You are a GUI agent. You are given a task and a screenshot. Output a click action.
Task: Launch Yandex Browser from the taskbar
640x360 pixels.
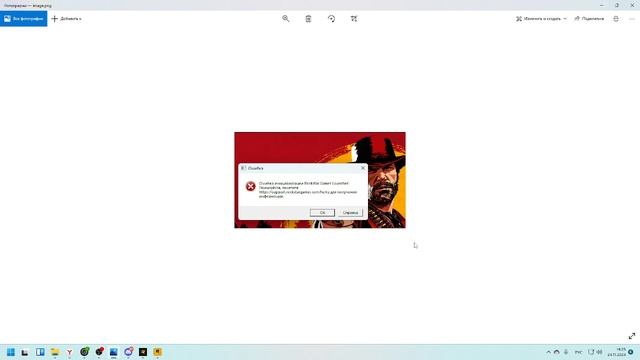point(69,352)
